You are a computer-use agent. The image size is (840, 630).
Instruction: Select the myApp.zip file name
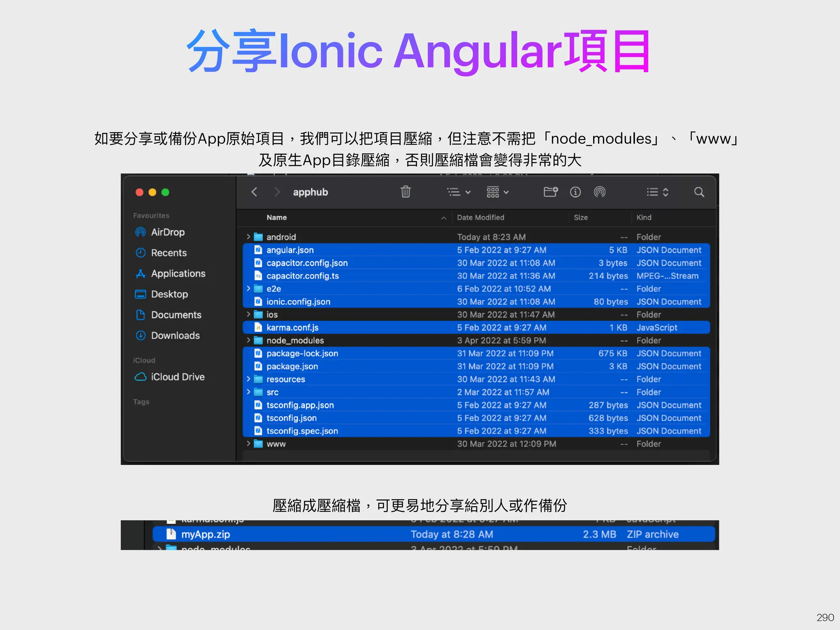click(x=205, y=534)
